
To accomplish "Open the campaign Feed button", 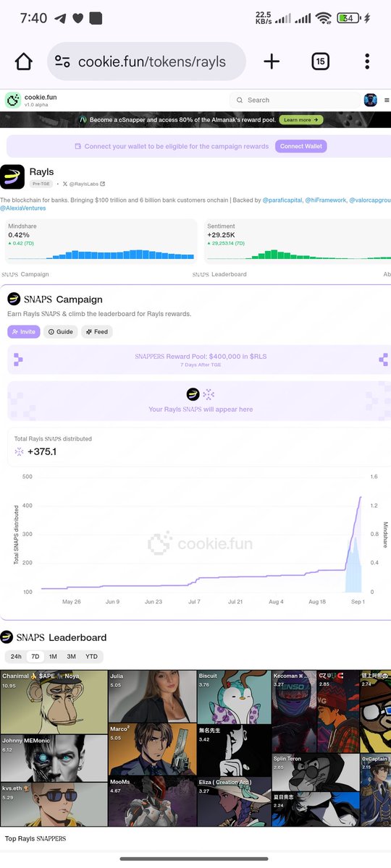I will point(97,332).
